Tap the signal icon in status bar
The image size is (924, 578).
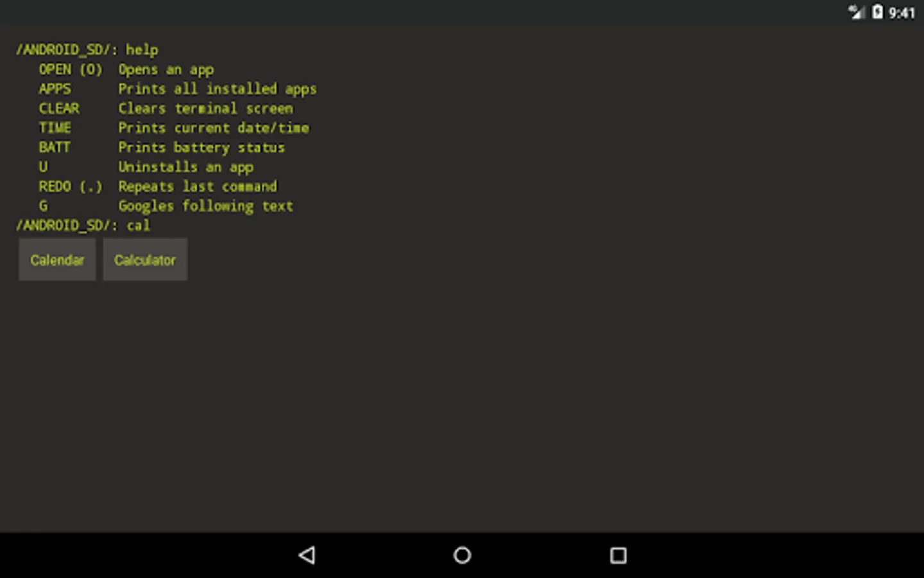pos(856,12)
